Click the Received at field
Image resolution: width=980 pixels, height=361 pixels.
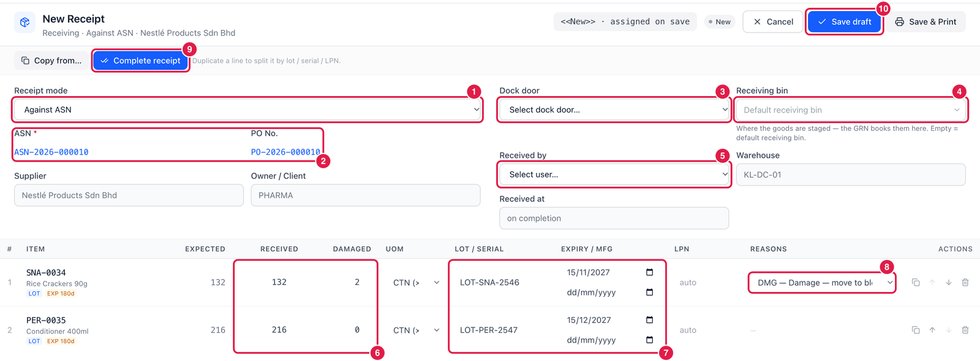tap(614, 218)
